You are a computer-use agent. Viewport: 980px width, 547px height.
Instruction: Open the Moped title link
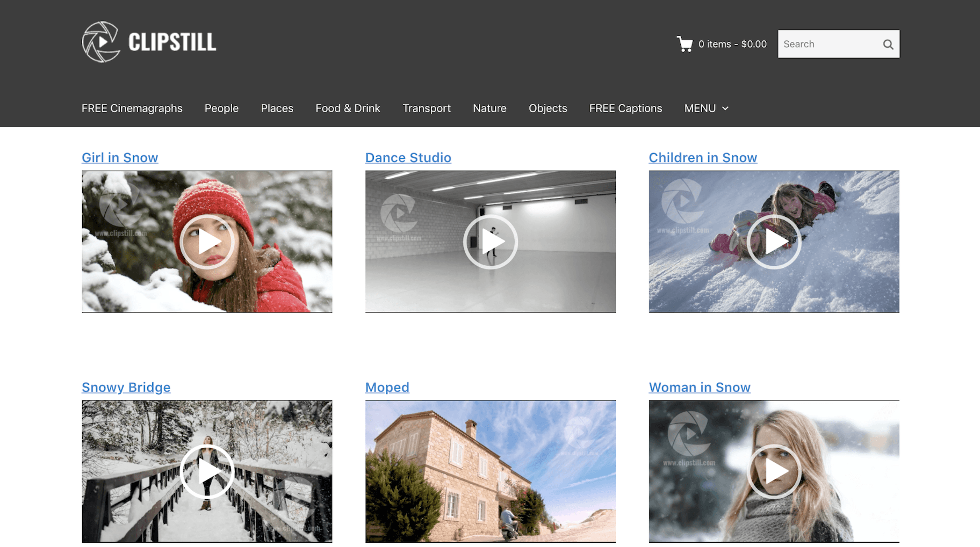[387, 387]
